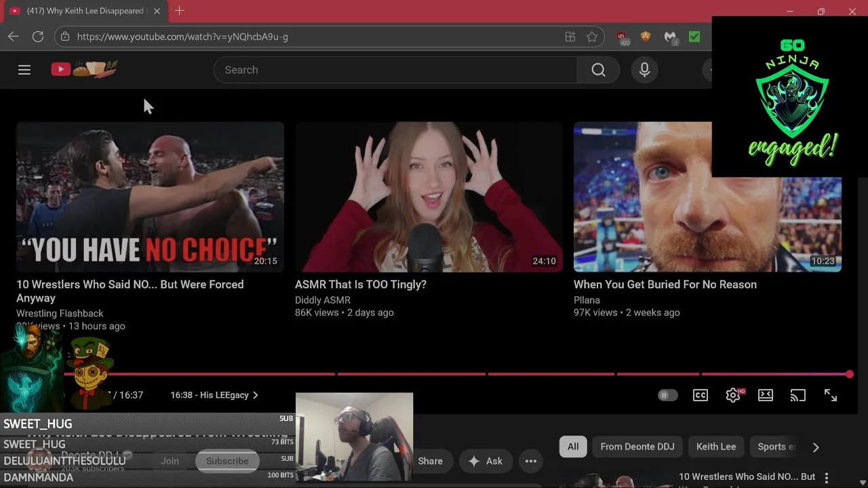Cast video with Play on TV icon

click(798, 395)
